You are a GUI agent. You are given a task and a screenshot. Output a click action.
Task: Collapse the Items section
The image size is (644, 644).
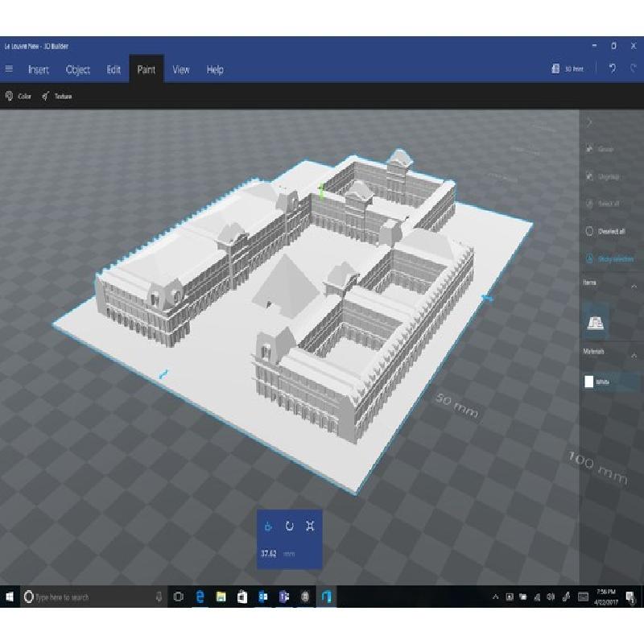634,286
